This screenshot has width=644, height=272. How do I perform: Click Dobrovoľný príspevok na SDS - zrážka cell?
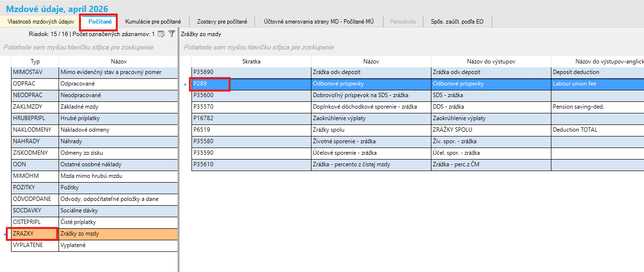371,96
